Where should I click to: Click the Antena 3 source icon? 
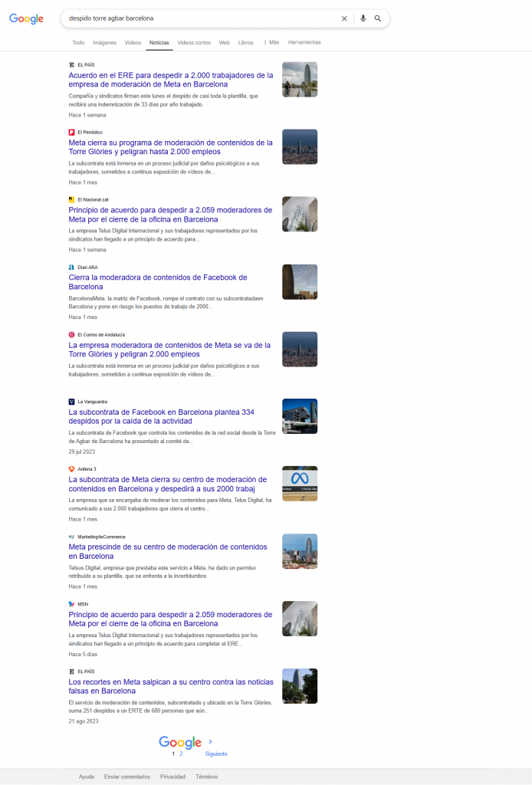coord(71,469)
